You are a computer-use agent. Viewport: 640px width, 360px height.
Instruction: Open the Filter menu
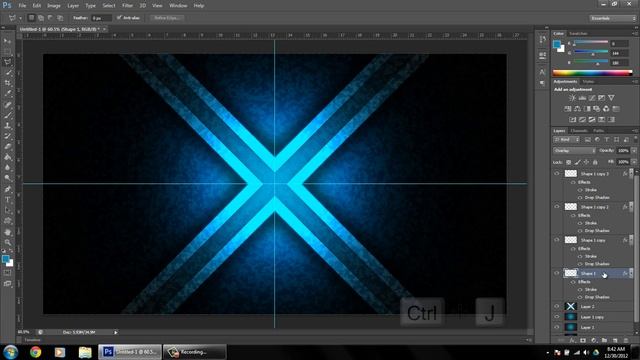point(127,6)
